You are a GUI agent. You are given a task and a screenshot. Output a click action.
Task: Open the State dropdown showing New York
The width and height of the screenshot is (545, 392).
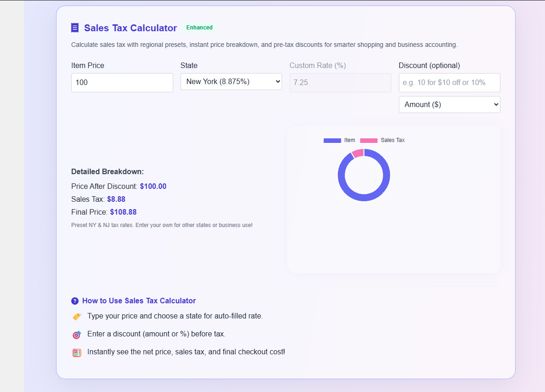pyautogui.click(x=231, y=82)
